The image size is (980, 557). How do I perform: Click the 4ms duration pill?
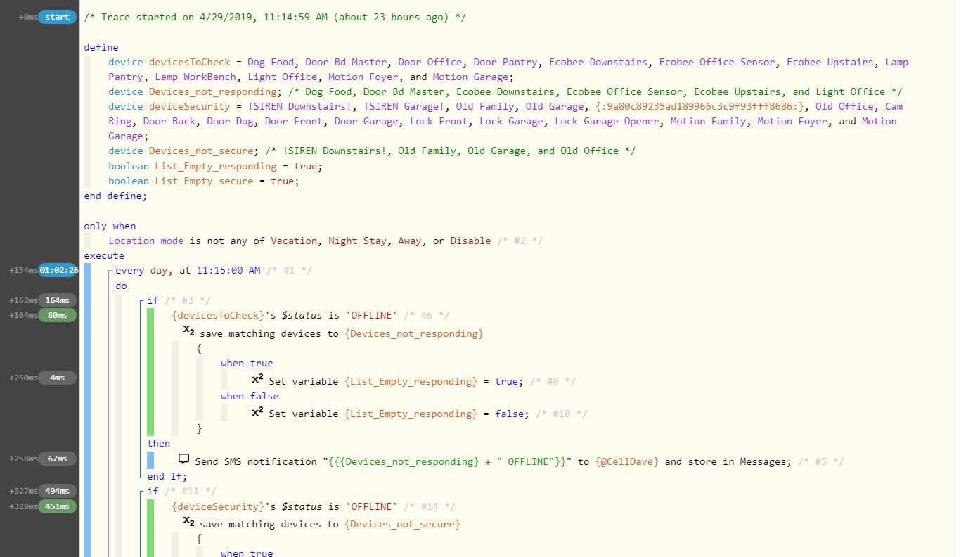pyautogui.click(x=57, y=378)
